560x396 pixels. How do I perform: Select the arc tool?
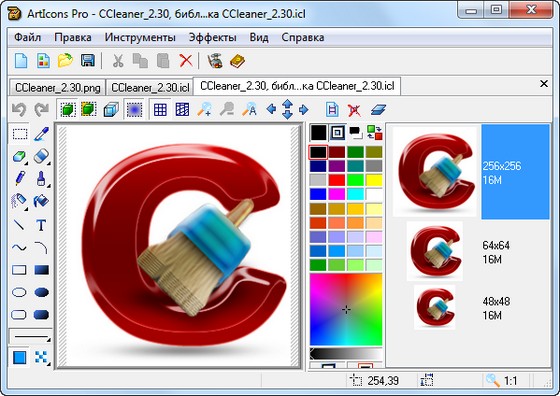[41, 247]
